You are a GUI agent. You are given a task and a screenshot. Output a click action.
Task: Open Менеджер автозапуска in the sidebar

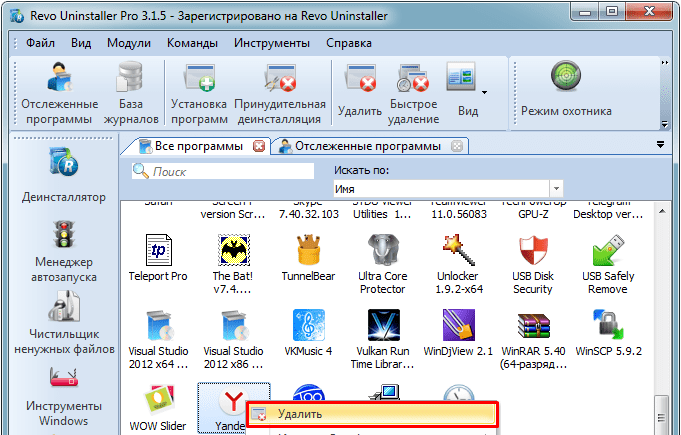coord(64,252)
